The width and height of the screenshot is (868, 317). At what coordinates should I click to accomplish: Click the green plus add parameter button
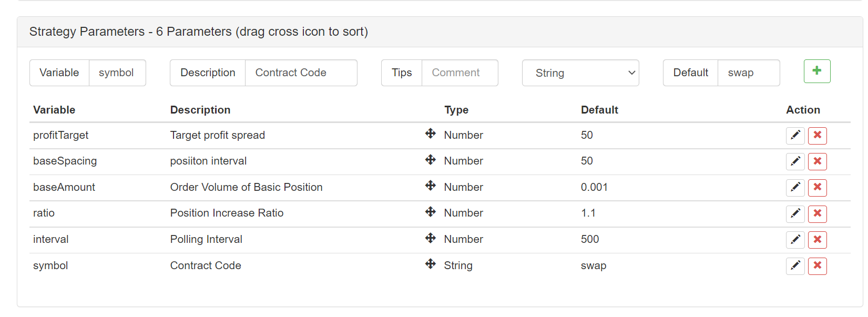pyautogui.click(x=816, y=71)
